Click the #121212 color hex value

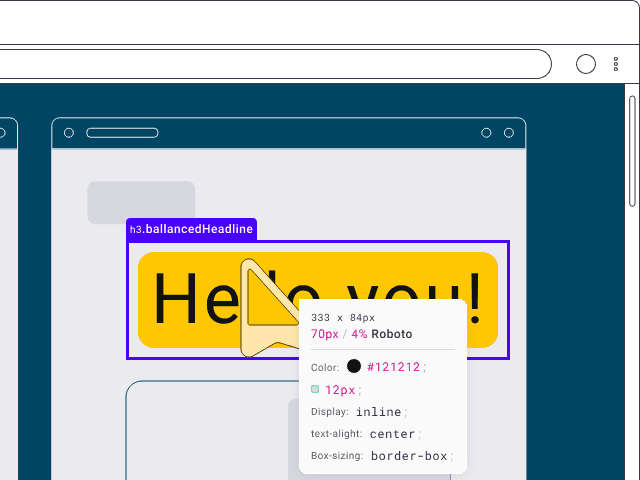coord(393,367)
